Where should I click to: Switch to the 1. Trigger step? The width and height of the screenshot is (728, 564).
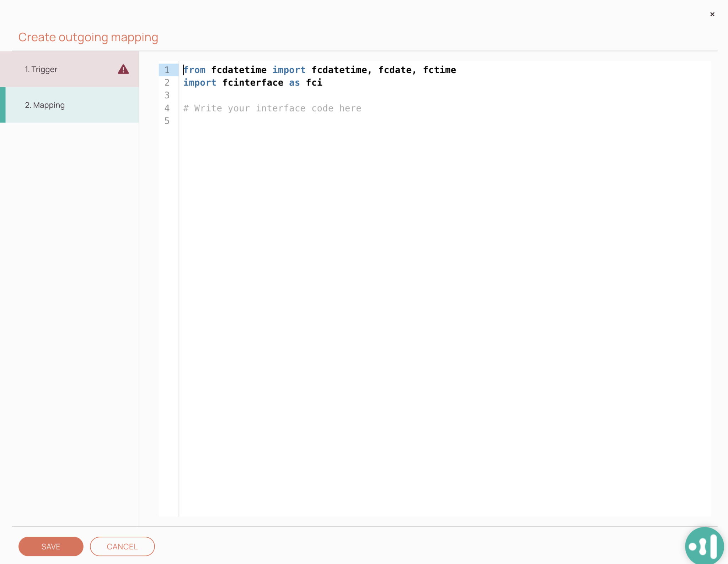(x=41, y=69)
